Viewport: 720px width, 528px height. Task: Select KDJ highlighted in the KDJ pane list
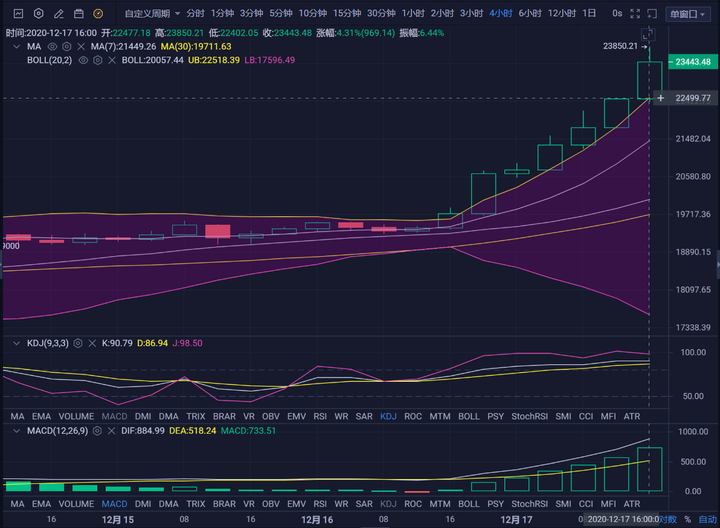(x=388, y=416)
